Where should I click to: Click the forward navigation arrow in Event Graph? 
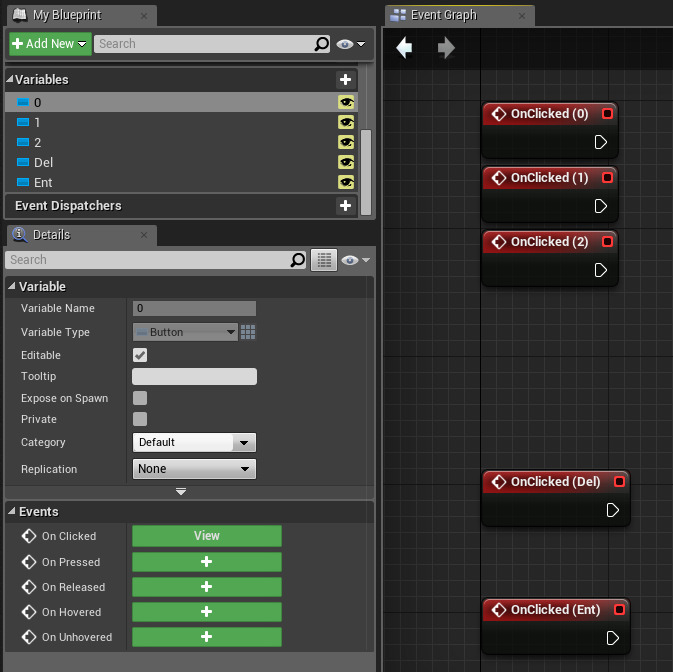coord(446,48)
